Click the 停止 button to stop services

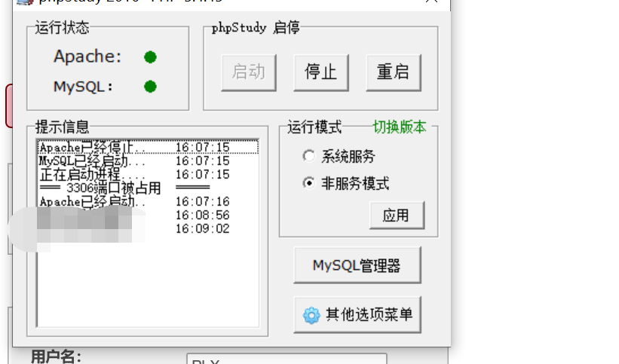point(321,72)
